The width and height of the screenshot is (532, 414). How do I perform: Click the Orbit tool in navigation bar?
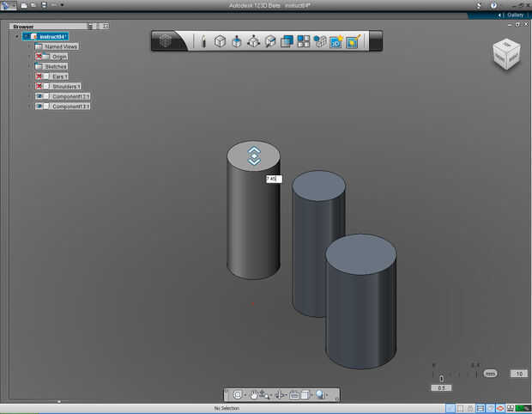[x=280, y=395]
